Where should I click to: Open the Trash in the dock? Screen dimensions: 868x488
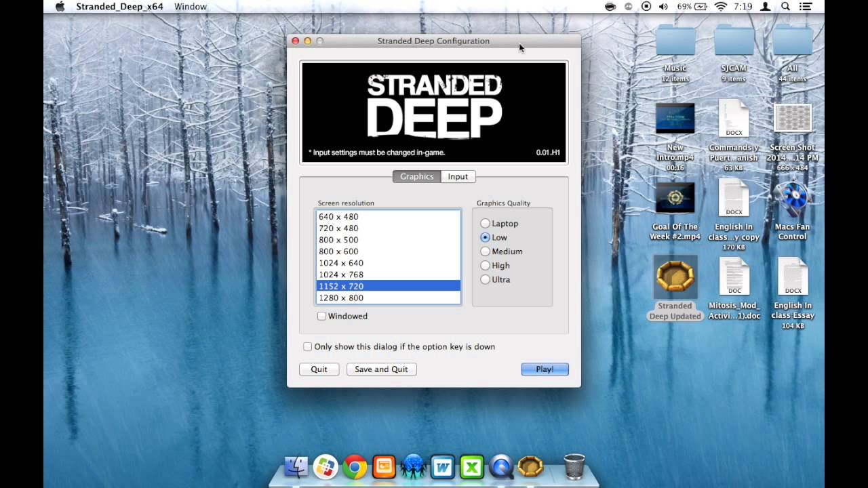click(574, 466)
